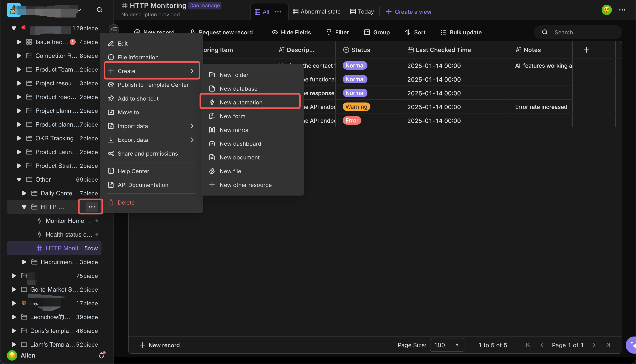Select the Add column plus icon
Viewport: 636px width, 364px height.
pyautogui.click(x=587, y=49)
